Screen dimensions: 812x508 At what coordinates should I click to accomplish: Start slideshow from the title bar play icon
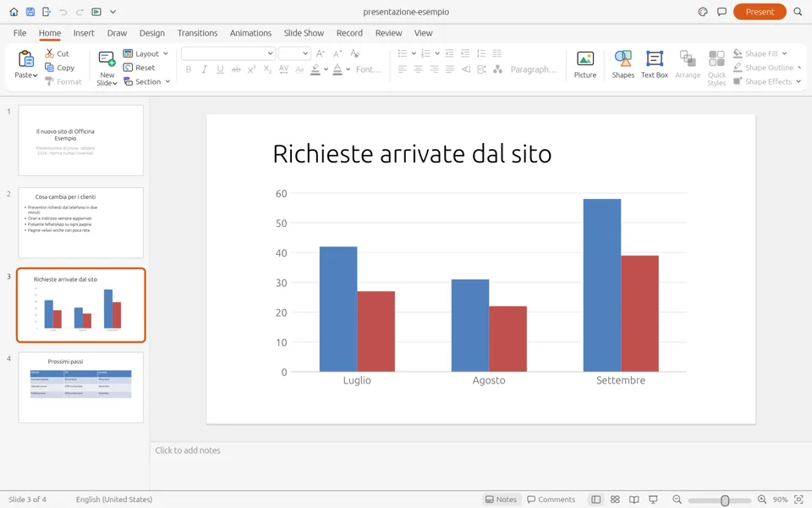click(x=96, y=11)
